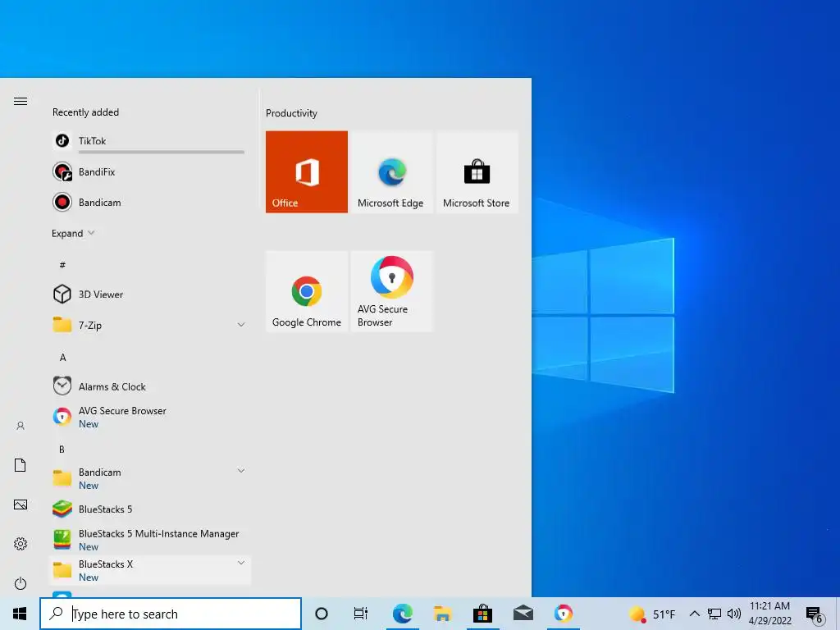This screenshot has width=840, height=630.
Task: Click the taskbar search box
Action: tap(171, 614)
